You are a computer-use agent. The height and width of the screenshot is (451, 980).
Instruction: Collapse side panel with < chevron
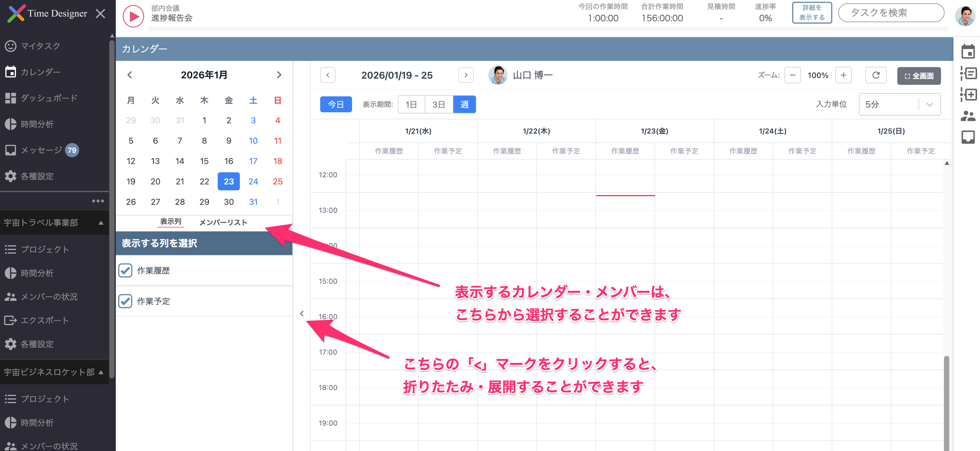coord(302,314)
